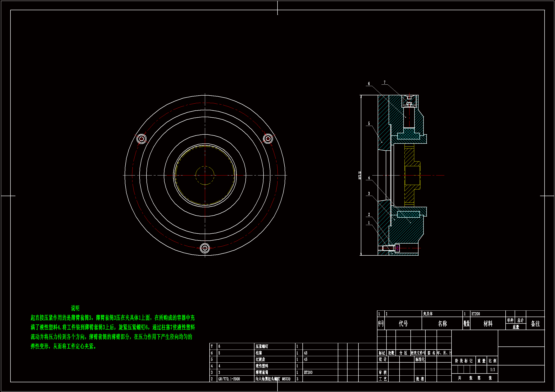The width and height of the screenshot is (555, 392).
Task: Click the 1:1 scale value in the title block
Action: coord(492,369)
